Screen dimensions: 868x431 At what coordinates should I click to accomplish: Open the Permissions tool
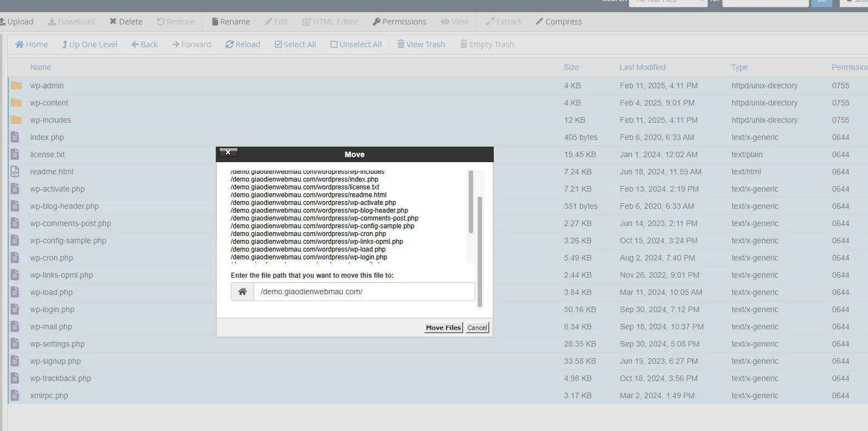pos(399,22)
